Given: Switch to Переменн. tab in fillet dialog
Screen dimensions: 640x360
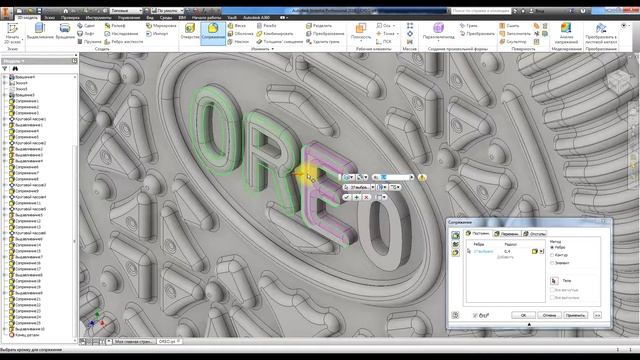Looking at the screenshot, I should point(506,233).
